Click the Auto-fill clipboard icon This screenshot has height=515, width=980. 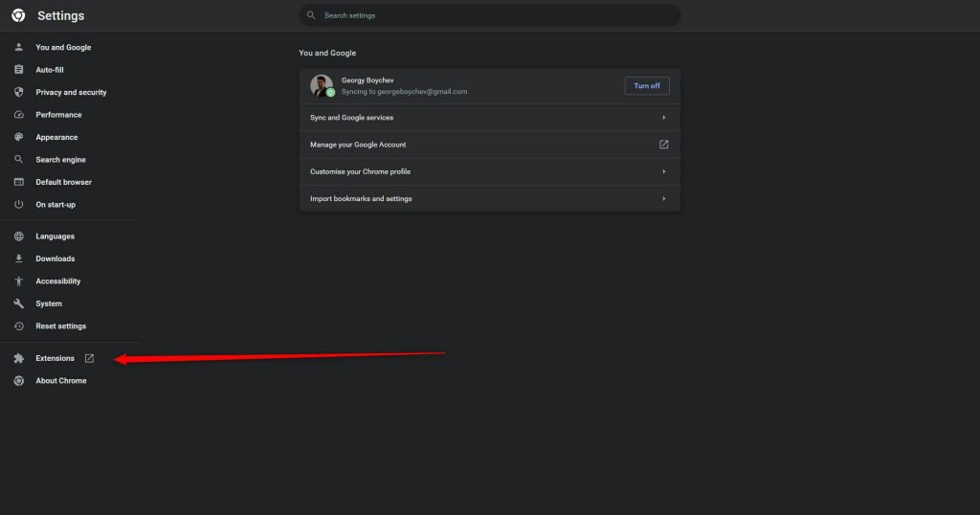point(19,69)
